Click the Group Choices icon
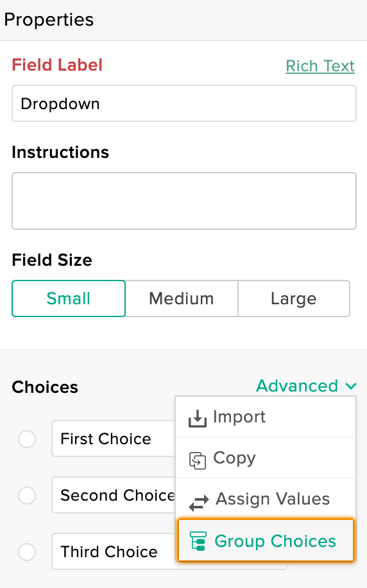The height and width of the screenshot is (588, 367). tap(198, 540)
